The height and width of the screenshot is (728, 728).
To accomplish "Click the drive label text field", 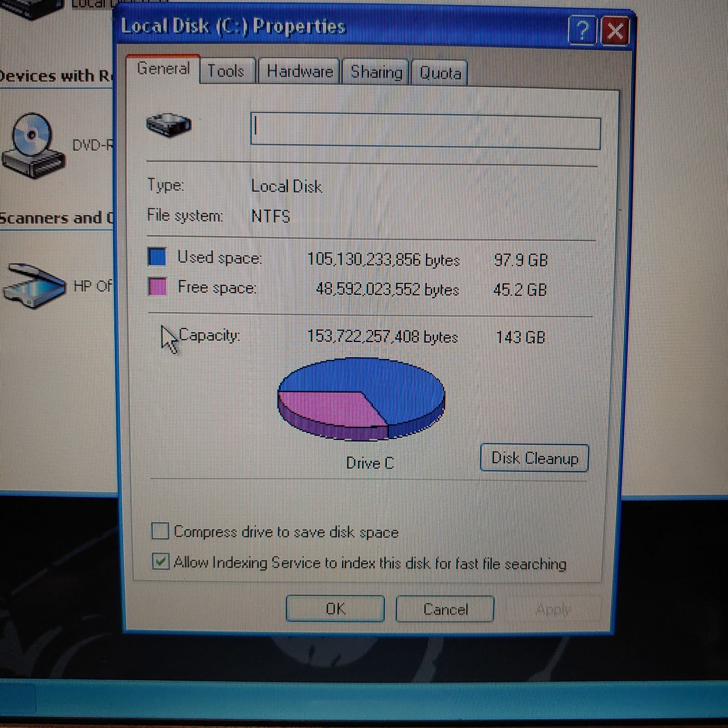I will [425, 131].
